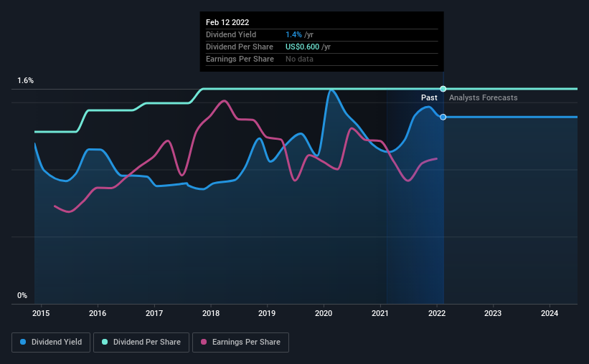Click the teal Dividend Per Share legend dot
This screenshot has width=589, height=364.
point(105,342)
